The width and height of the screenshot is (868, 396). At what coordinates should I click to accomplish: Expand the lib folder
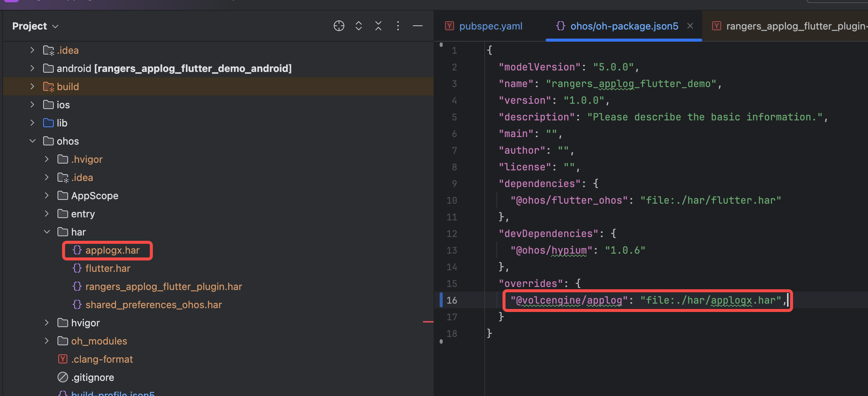click(32, 123)
